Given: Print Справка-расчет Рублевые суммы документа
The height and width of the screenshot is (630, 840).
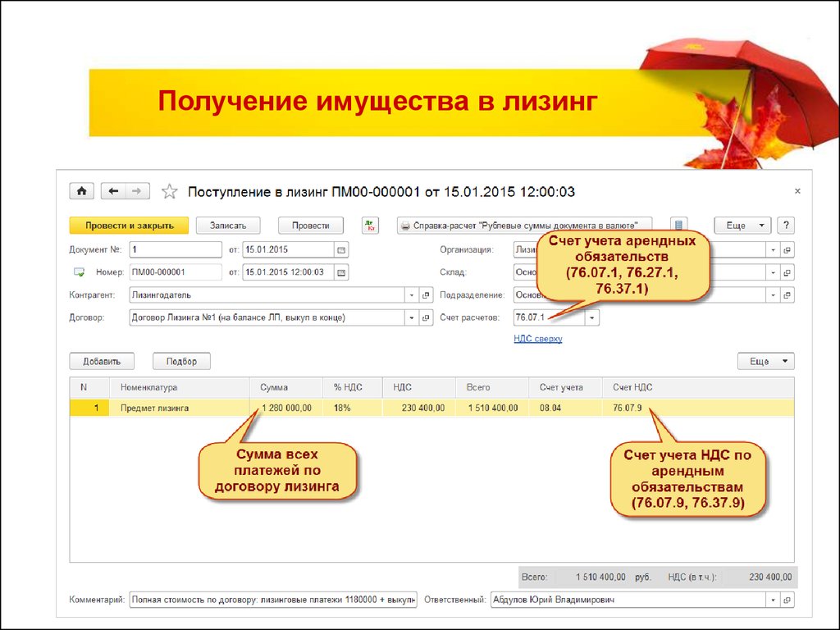Looking at the screenshot, I should (524, 226).
